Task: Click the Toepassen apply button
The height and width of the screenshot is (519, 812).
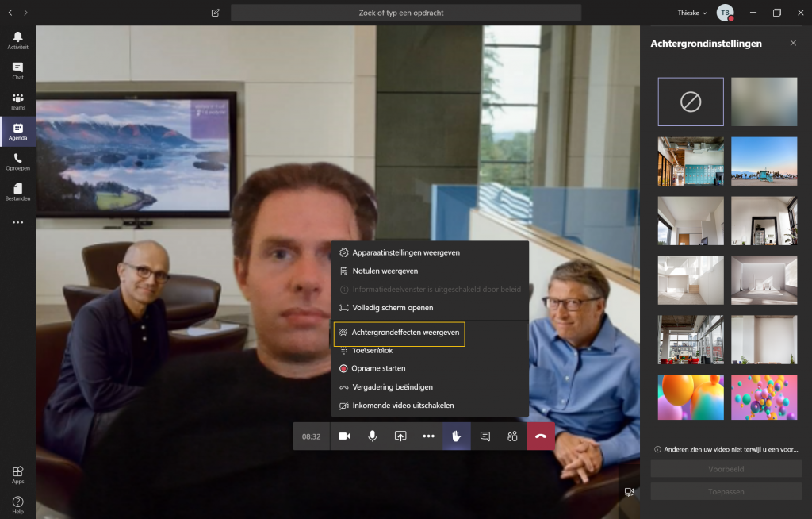Action: point(726,491)
